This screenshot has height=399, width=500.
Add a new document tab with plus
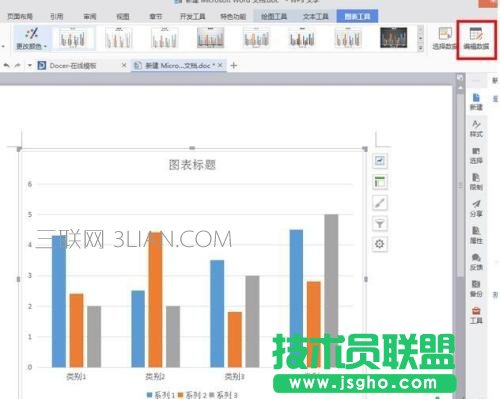point(234,65)
